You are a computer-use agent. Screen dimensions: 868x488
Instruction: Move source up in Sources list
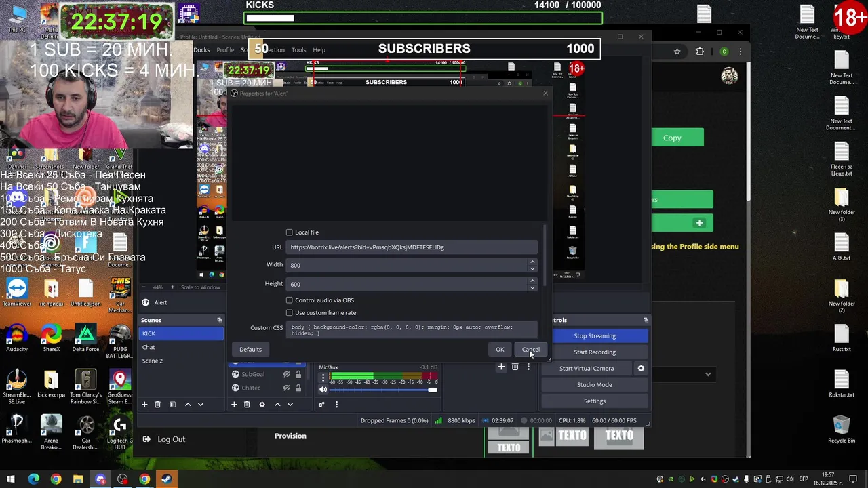[277, 405]
